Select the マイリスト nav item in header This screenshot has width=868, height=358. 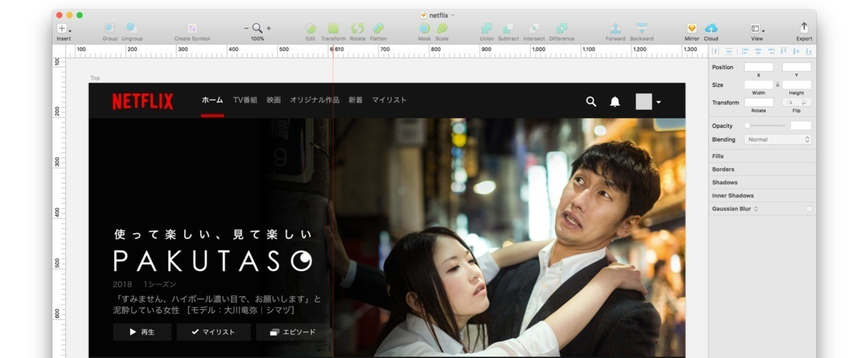[389, 100]
